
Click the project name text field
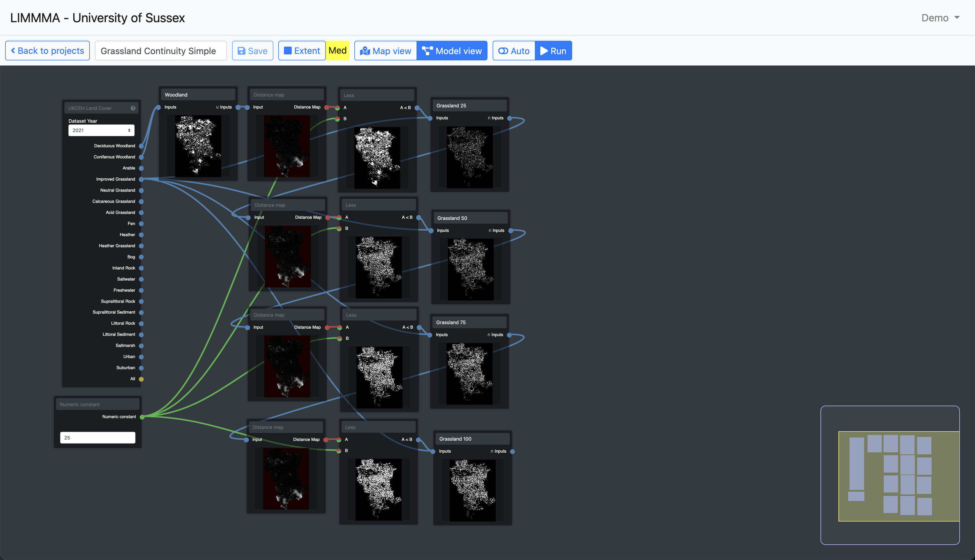pyautogui.click(x=161, y=51)
